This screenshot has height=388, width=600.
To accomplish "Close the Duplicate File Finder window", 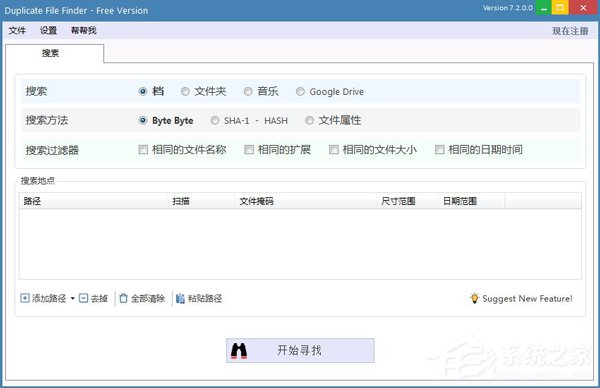I will [x=584, y=7].
